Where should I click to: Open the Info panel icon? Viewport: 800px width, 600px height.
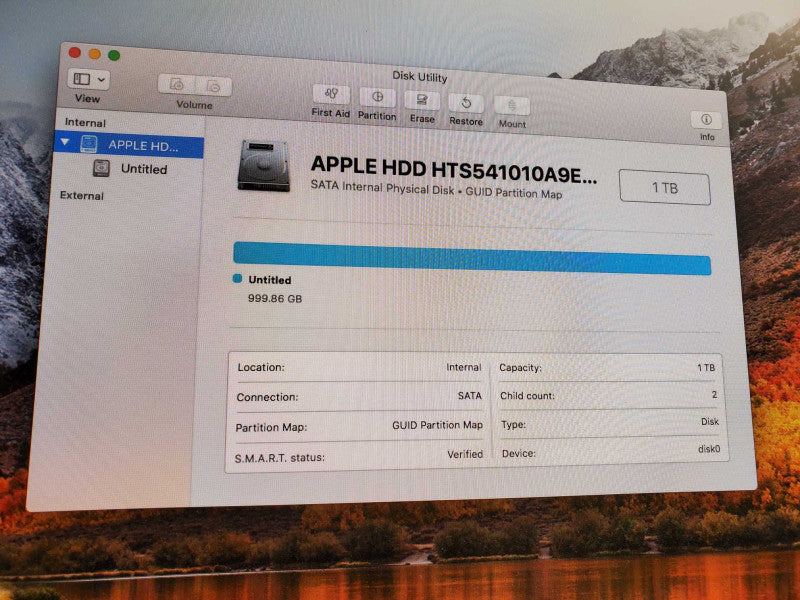706,120
